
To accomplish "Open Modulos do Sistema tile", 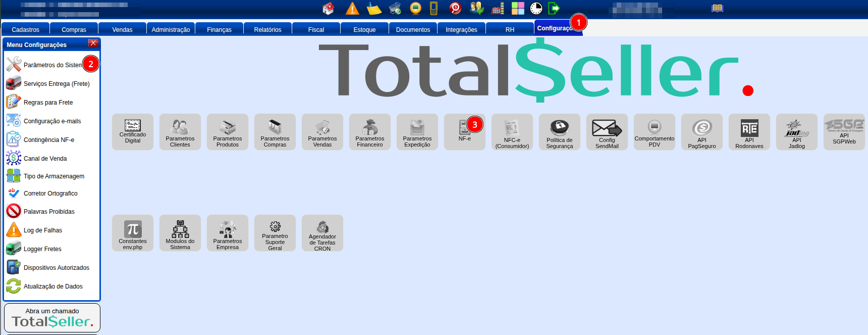I will 180,233.
